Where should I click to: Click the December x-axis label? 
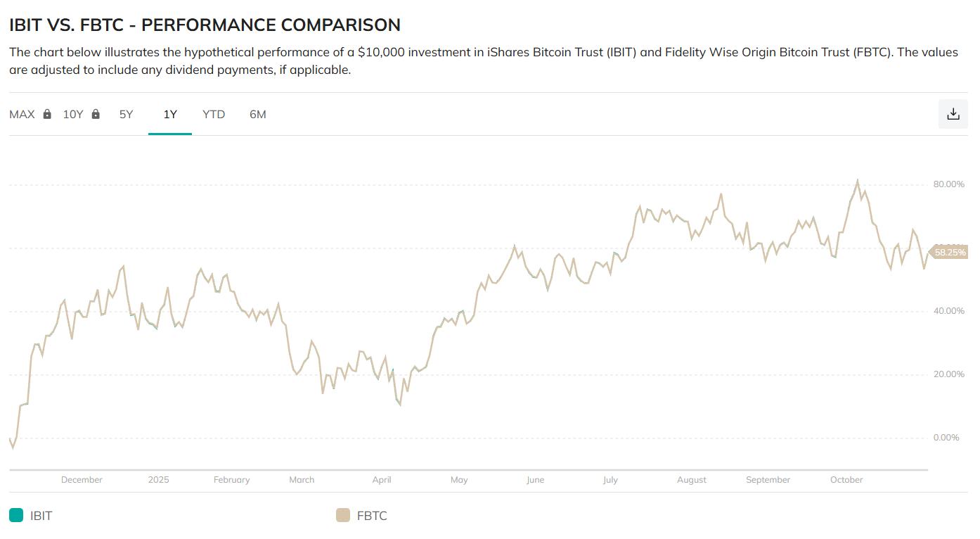click(82, 480)
